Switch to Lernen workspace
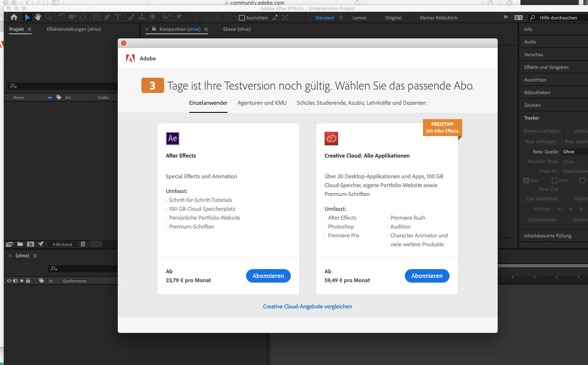 [x=360, y=18]
